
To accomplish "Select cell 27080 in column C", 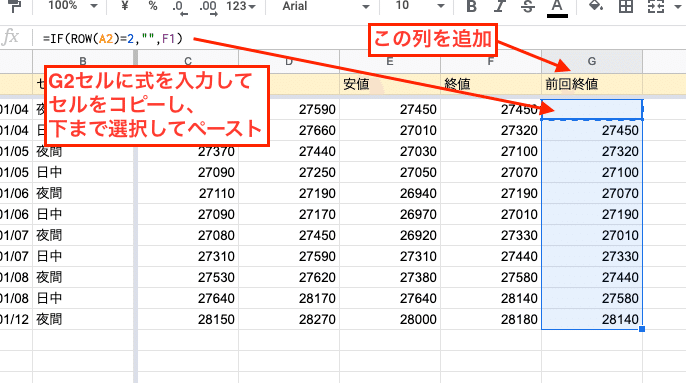I will [x=188, y=235].
